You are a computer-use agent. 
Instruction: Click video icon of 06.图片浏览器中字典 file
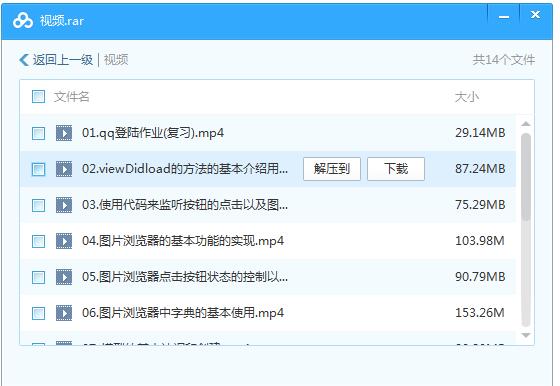(x=64, y=313)
